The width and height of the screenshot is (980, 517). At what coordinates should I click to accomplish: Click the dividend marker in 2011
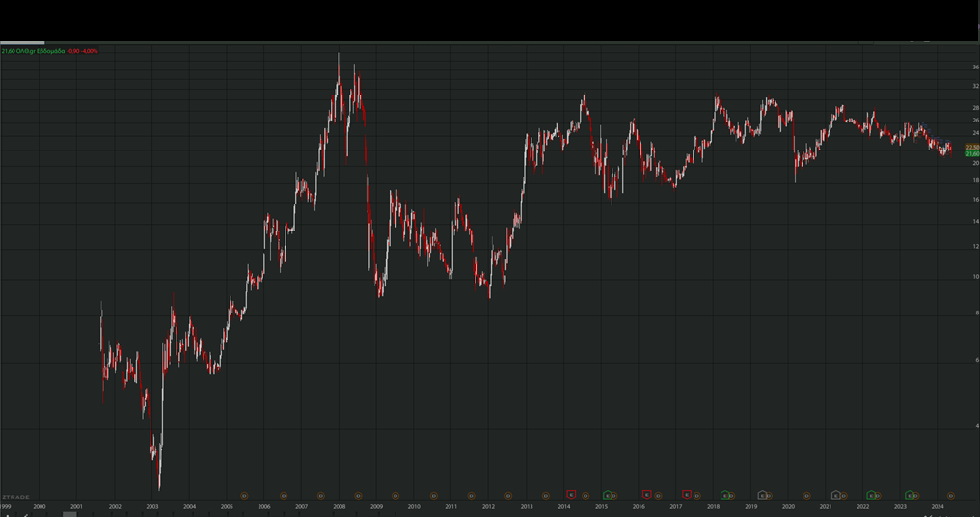click(471, 496)
